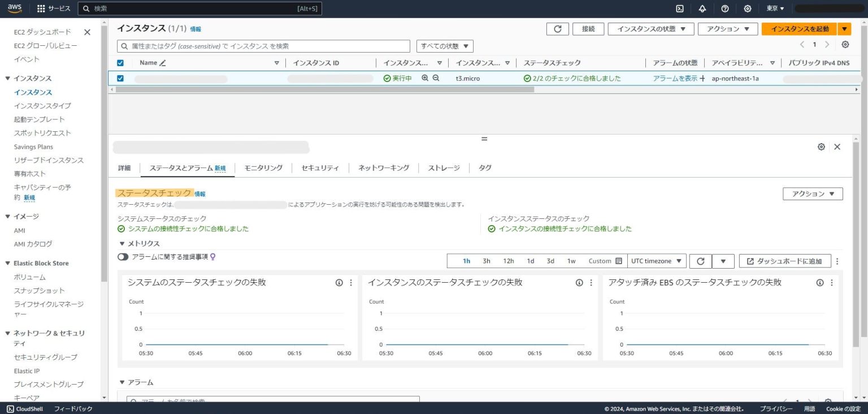Viewport: 868px width, 414px height.
Task: Open AWS notifications bell
Action: pos(702,8)
